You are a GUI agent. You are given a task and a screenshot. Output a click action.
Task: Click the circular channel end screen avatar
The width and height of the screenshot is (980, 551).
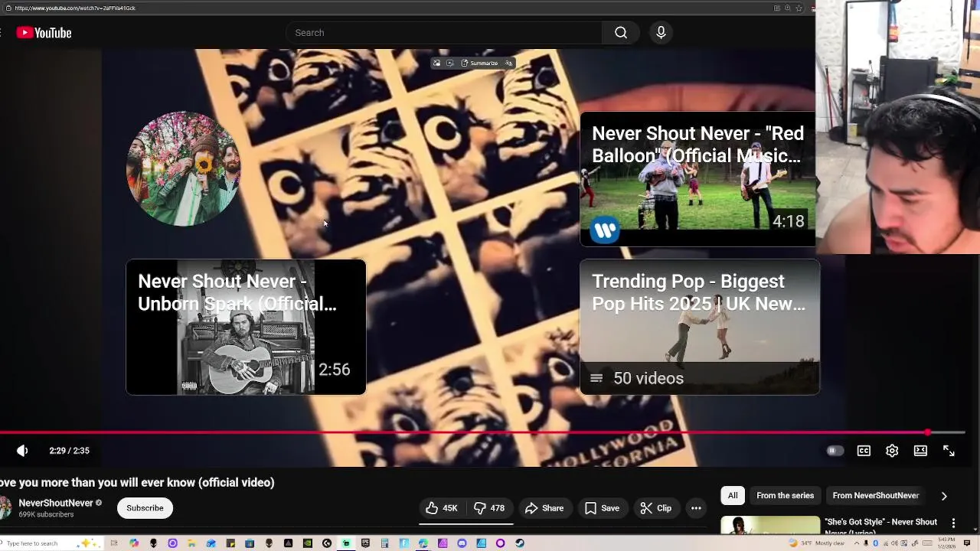point(183,169)
